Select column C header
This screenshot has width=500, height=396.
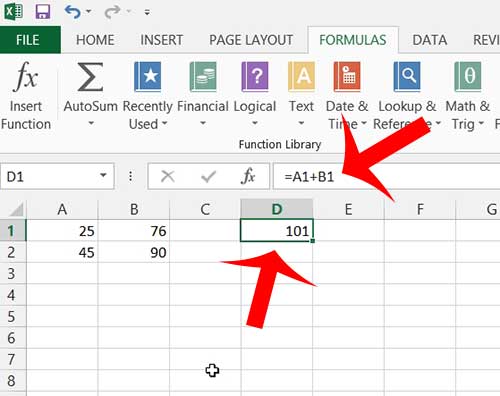coord(205,210)
